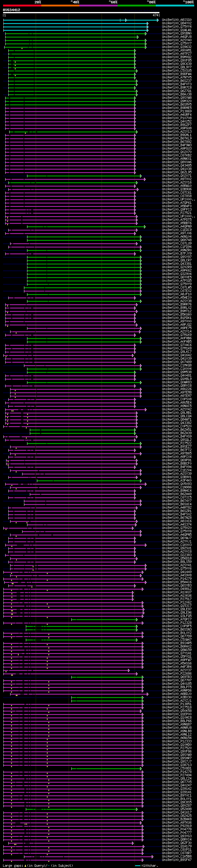The image size is (197, 868).
Task: Open hit UniRef100_B9SF47
Action: click(177, 860)
